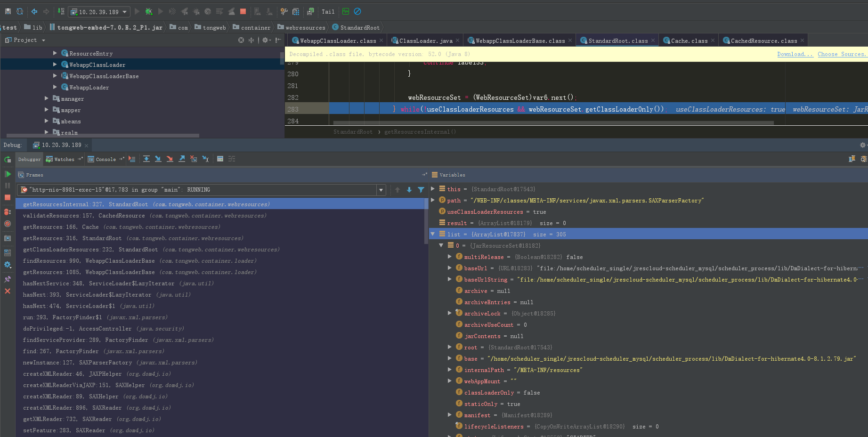Click the thread filter funnel icon
Image resolution: width=868 pixels, height=437 pixels.
tap(421, 190)
